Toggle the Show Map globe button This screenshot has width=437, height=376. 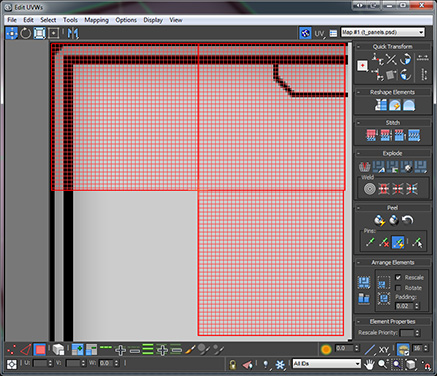(305, 33)
